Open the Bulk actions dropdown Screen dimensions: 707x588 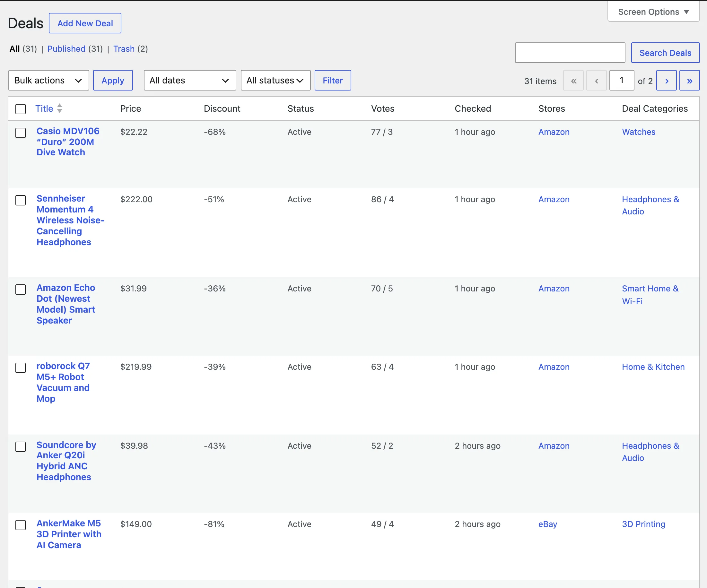point(48,81)
